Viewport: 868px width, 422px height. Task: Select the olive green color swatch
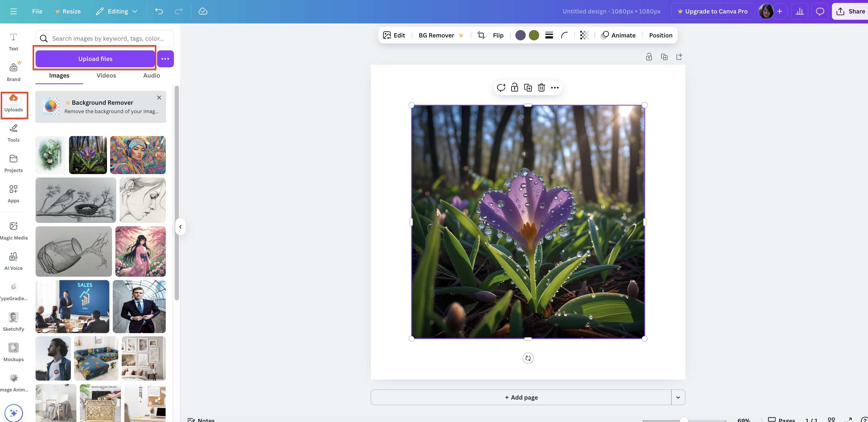coord(534,35)
